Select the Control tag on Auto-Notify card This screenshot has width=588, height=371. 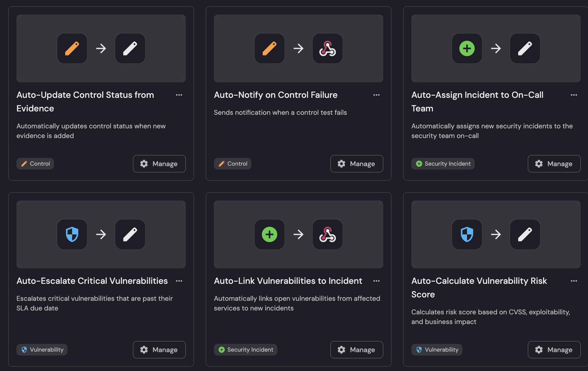pos(233,164)
